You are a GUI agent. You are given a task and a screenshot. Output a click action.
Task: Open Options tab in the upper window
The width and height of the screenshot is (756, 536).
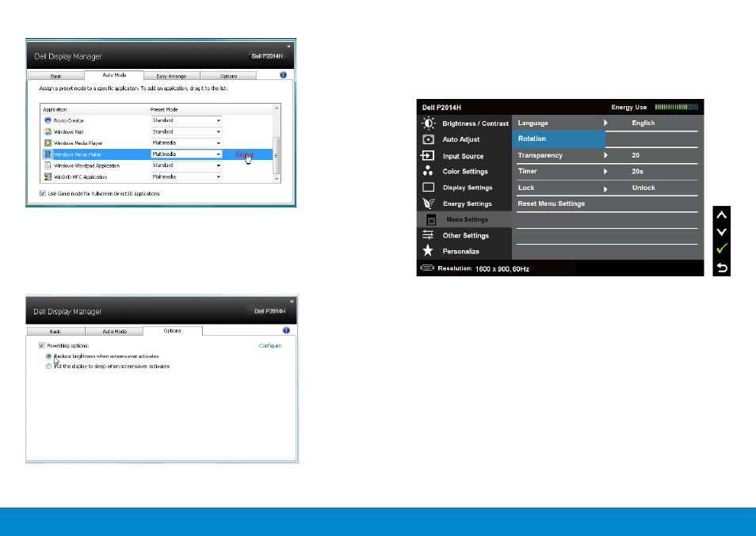(228, 76)
